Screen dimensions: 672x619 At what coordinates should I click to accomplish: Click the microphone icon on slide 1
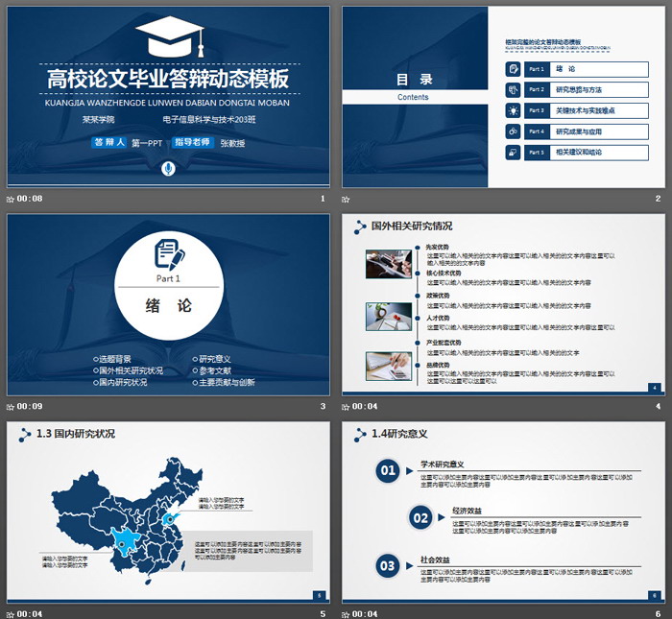(x=168, y=169)
